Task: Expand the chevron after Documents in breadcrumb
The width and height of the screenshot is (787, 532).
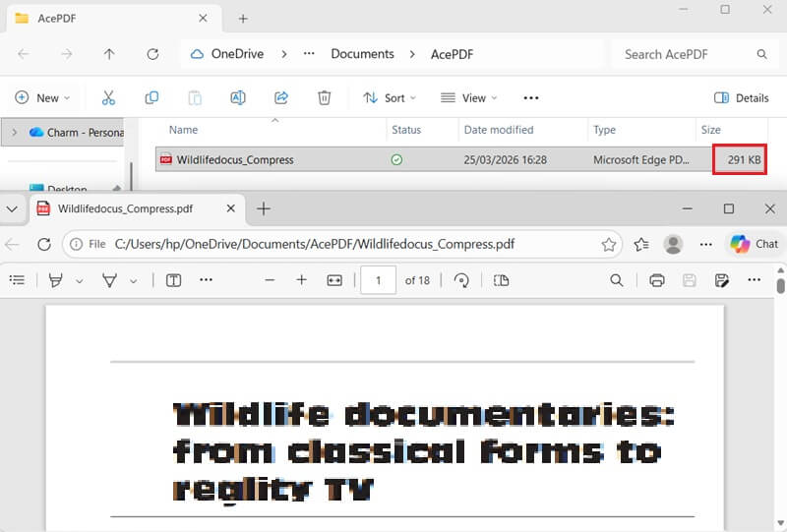Action: pyautogui.click(x=412, y=54)
